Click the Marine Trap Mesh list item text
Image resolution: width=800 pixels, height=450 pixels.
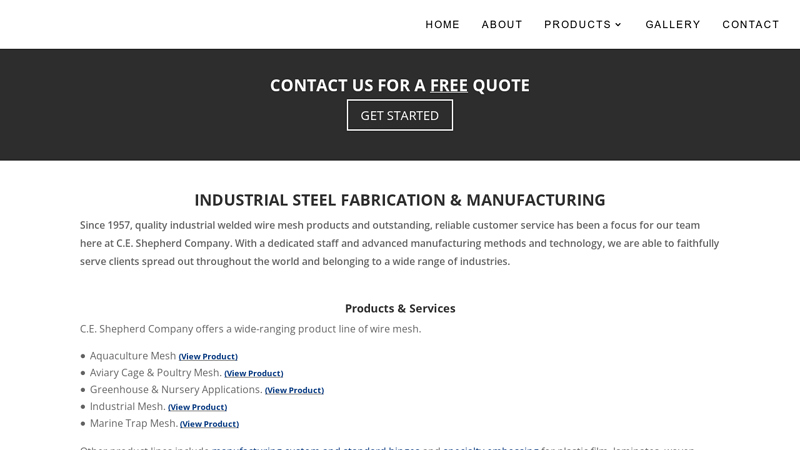(134, 423)
